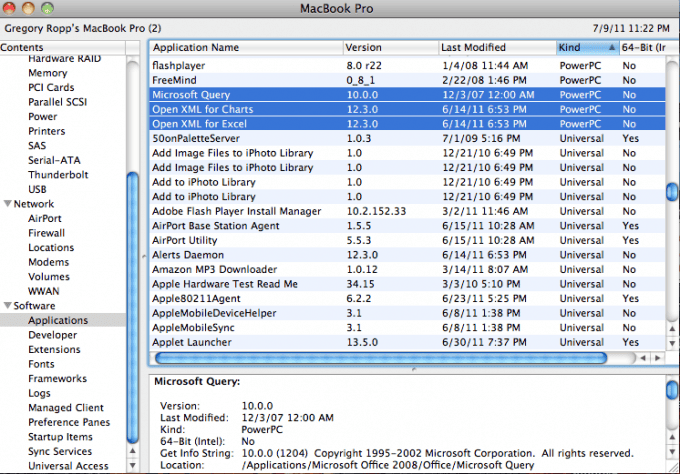Click the horizontal scrollbar left arrow
Viewport: 680px width, 474px height.
click(643, 358)
